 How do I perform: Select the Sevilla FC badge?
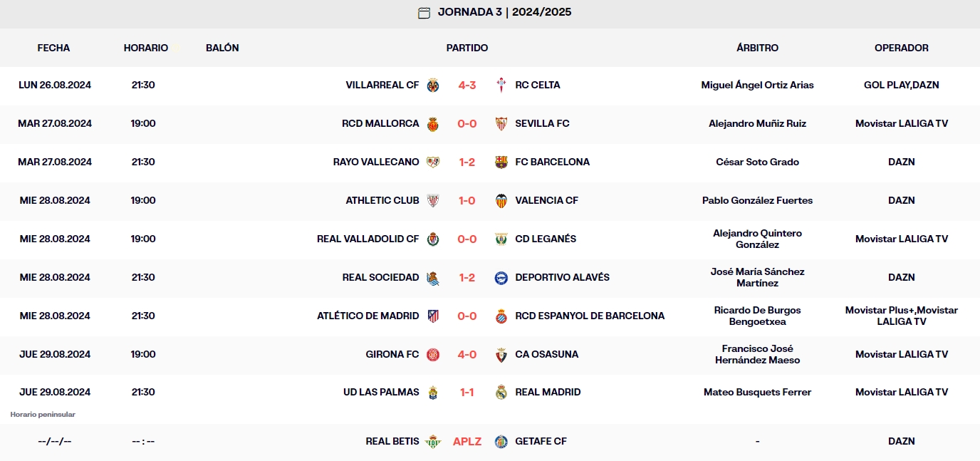(x=499, y=123)
